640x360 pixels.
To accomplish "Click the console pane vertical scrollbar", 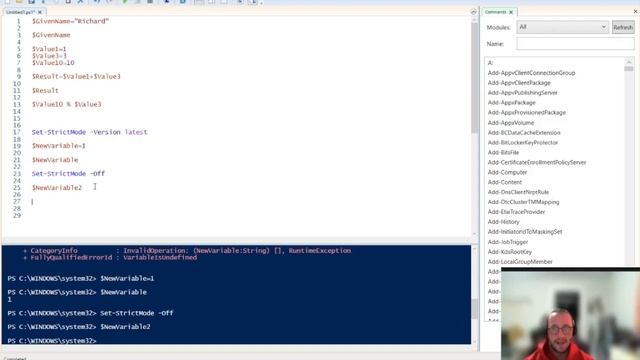I will click(474, 309).
